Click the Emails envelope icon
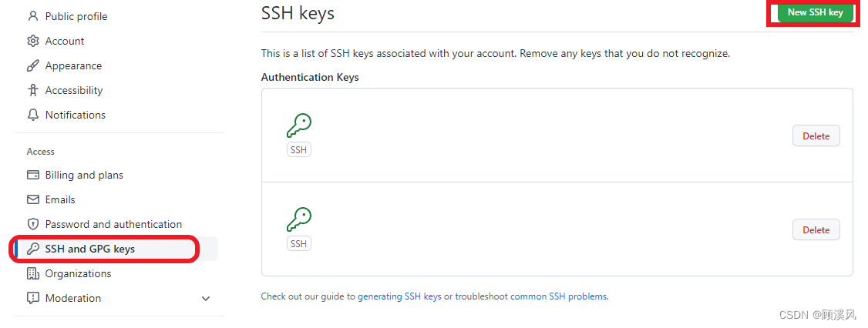 tap(32, 199)
